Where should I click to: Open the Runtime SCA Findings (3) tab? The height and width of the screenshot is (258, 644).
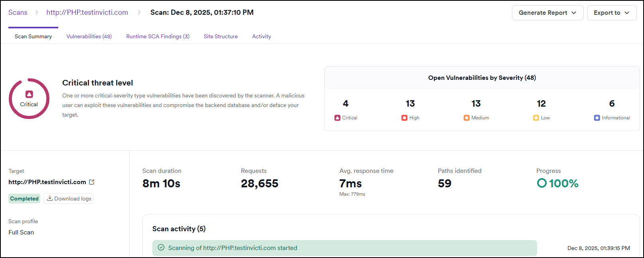(158, 36)
